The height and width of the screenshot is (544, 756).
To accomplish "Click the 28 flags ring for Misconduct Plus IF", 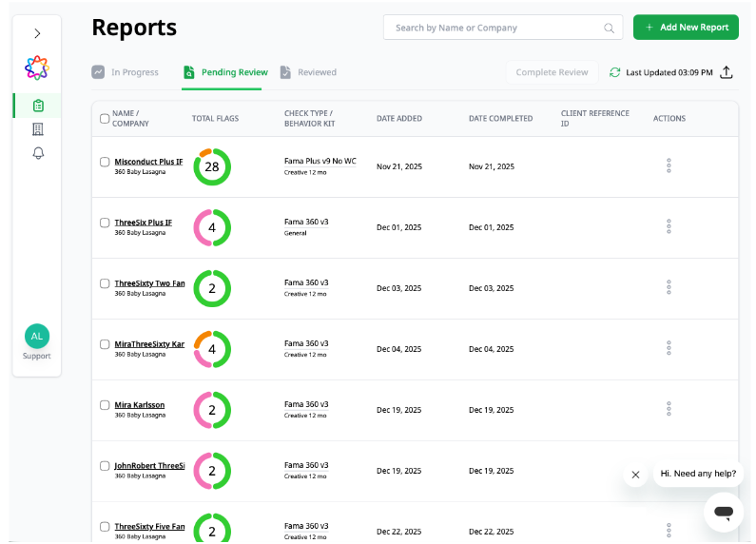I will tap(212, 166).
